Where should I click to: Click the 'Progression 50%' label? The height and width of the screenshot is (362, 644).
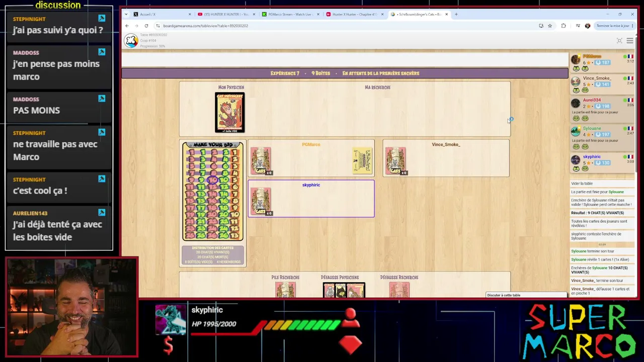pos(152,46)
